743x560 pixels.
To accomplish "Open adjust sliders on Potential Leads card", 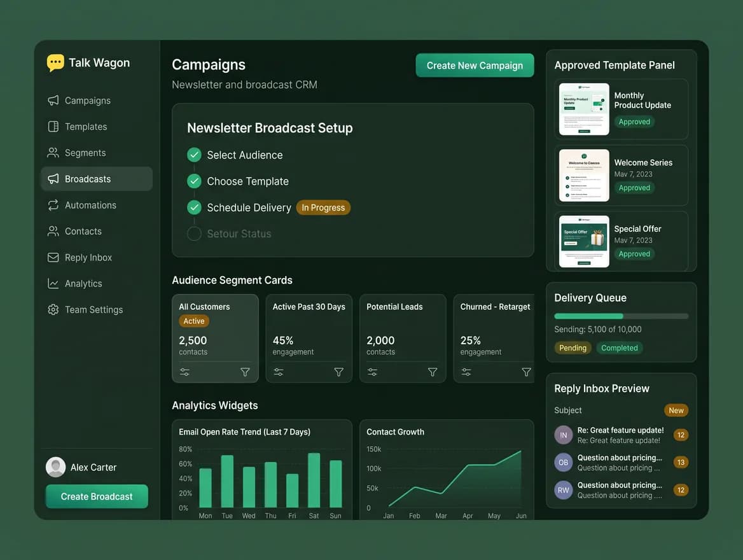I will (372, 372).
